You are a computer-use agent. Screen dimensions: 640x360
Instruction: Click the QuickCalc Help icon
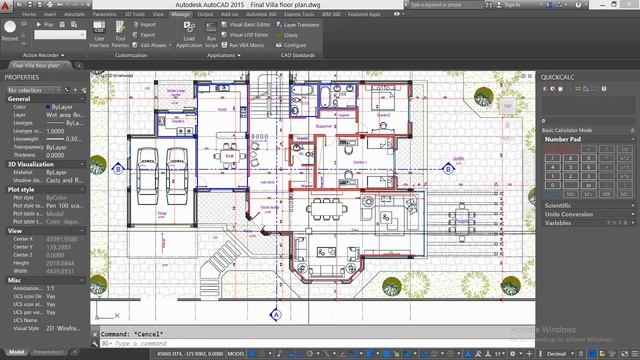click(x=604, y=89)
